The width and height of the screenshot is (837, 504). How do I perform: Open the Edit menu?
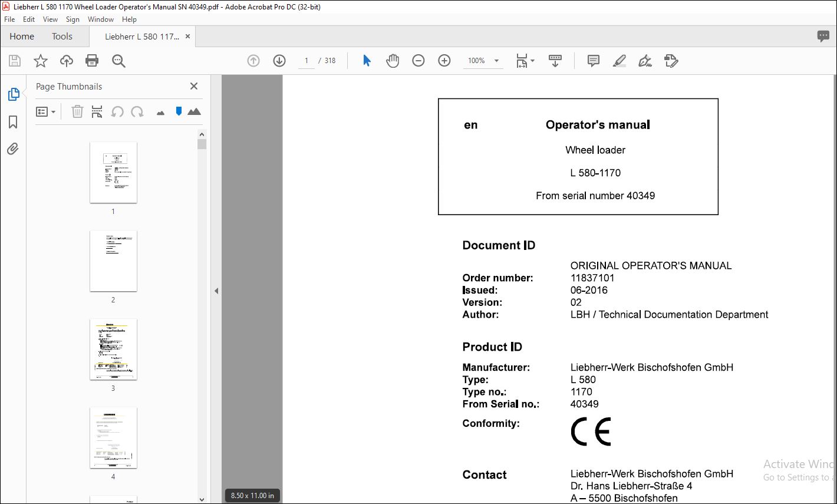click(29, 19)
